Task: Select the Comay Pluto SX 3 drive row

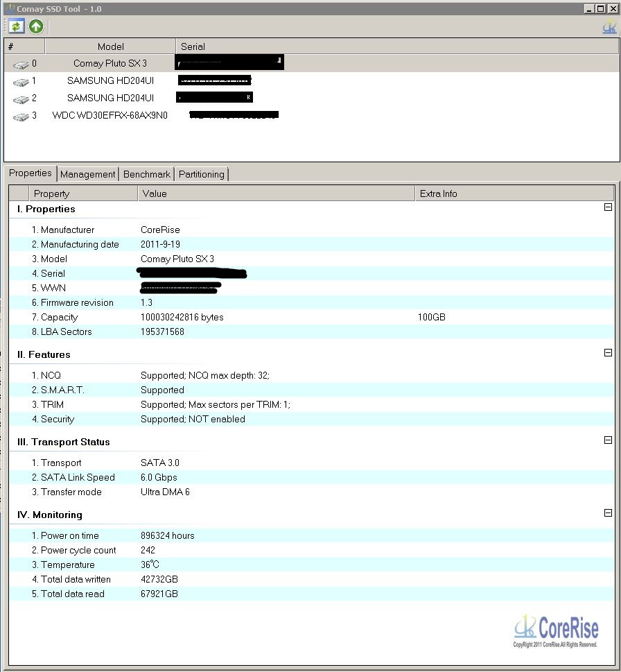Action: 311,63
